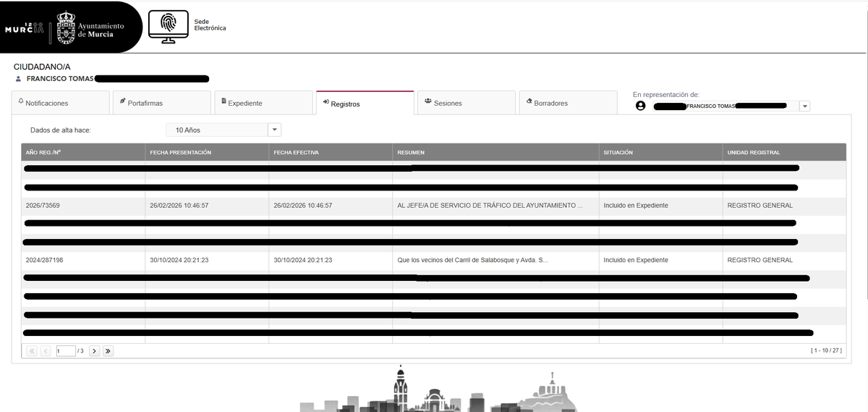Open the Borradores tab
Screen dimensions: 868x412
pos(568,103)
